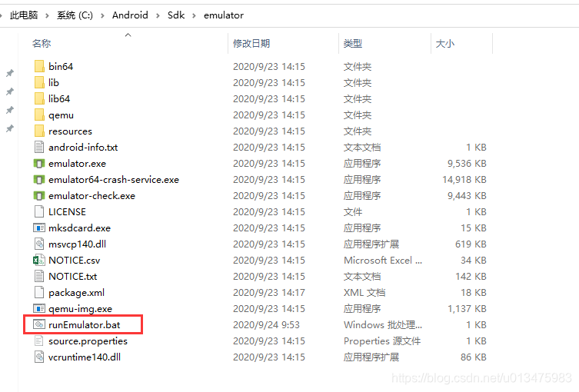Click the first pin icon in the sidebar
The width and height of the screenshot is (579, 392).
coord(10,73)
